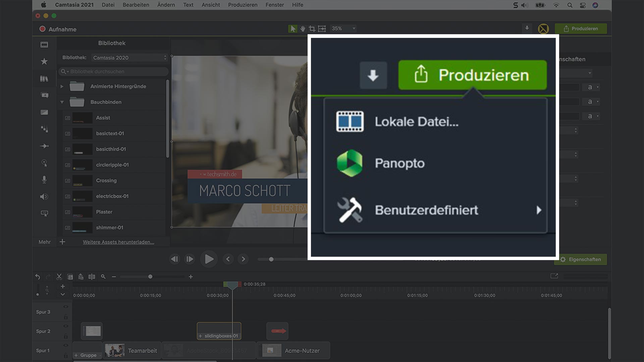This screenshot has width=644, height=362.
Task: Toggle visibility eye of Spur 3
Action: point(66,307)
